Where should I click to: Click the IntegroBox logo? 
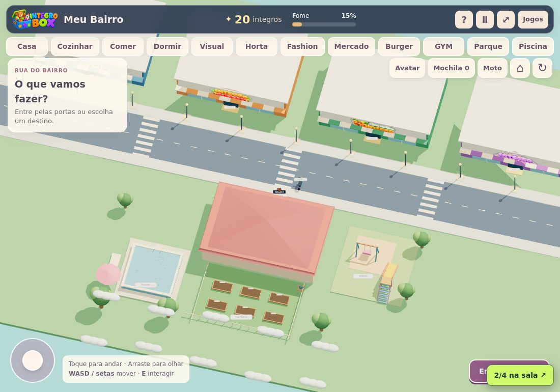[x=35, y=19]
